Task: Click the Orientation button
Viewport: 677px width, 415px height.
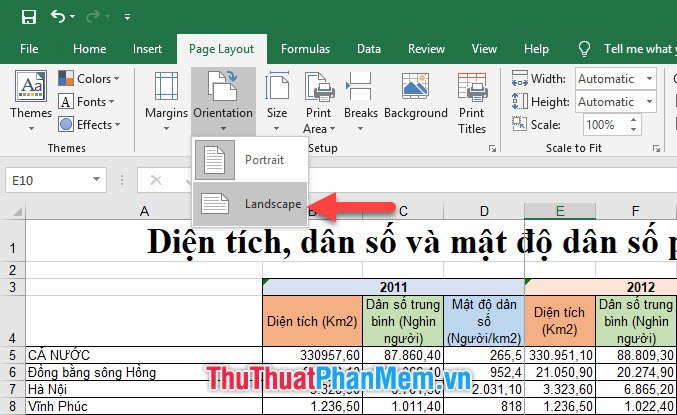Action: pyautogui.click(x=223, y=102)
